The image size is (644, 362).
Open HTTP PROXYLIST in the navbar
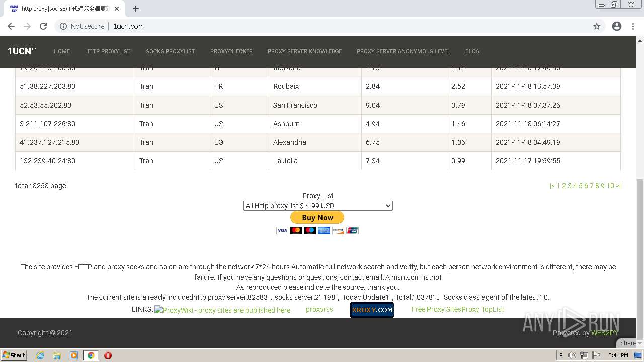tap(108, 51)
